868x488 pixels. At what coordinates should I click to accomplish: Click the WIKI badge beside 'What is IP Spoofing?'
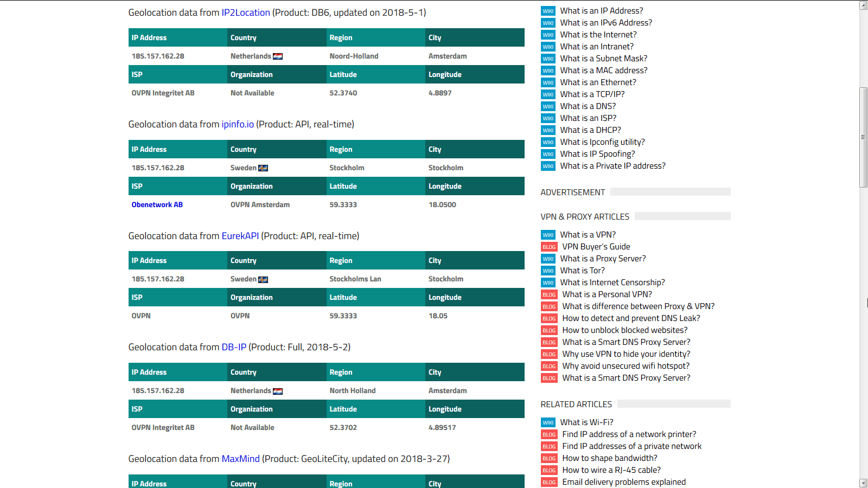tap(548, 154)
